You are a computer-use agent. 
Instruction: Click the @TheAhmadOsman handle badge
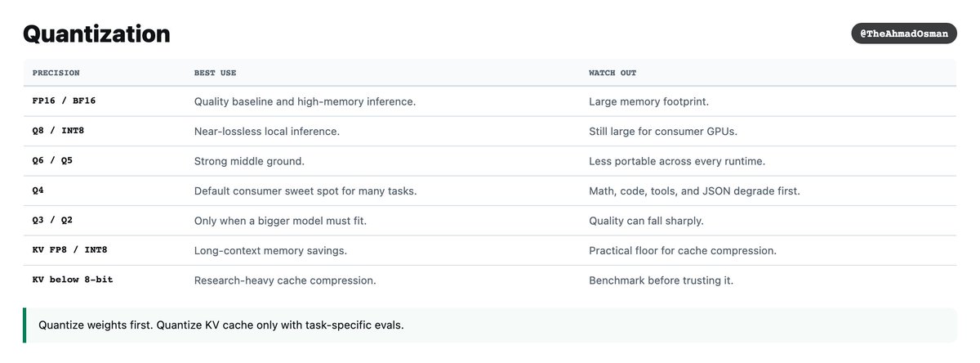pos(904,34)
